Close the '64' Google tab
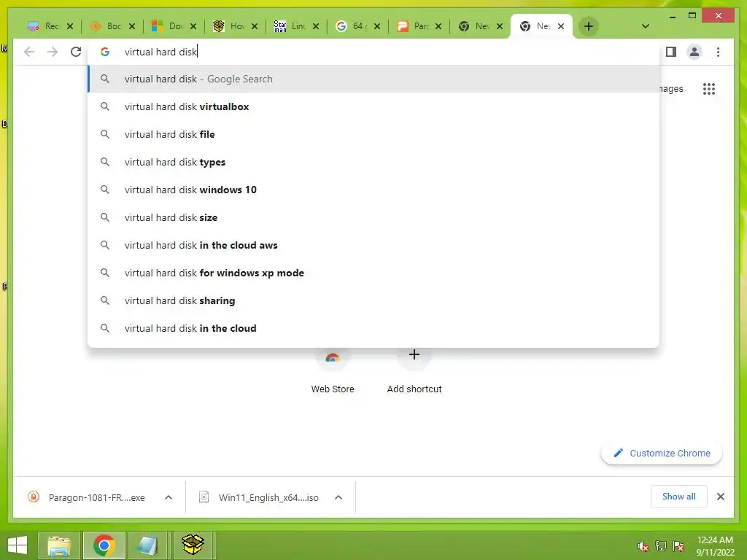 377,26
